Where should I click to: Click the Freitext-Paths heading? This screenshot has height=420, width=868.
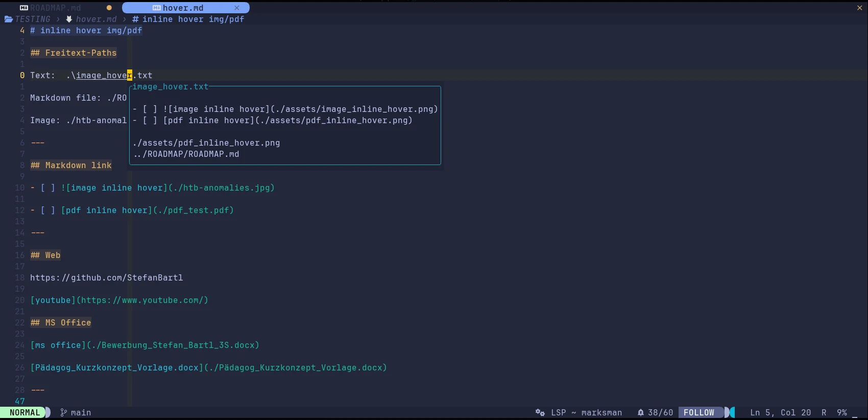tap(74, 53)
